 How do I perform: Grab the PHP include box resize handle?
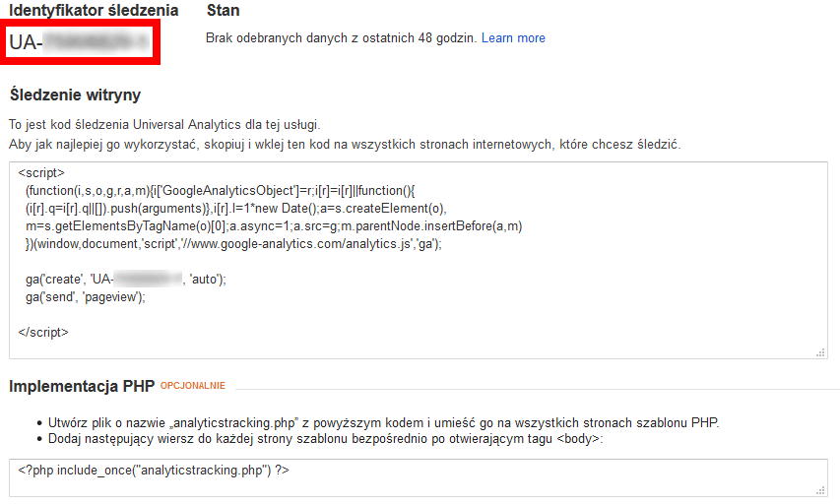pos(820,490)
